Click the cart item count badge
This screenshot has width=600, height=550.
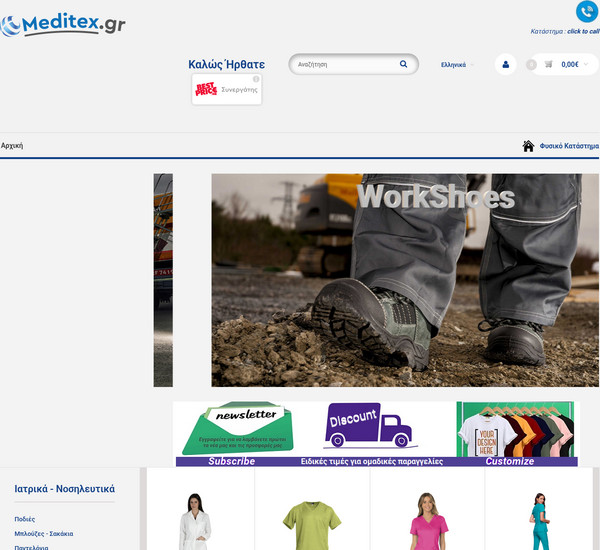[x=531, y=65]
